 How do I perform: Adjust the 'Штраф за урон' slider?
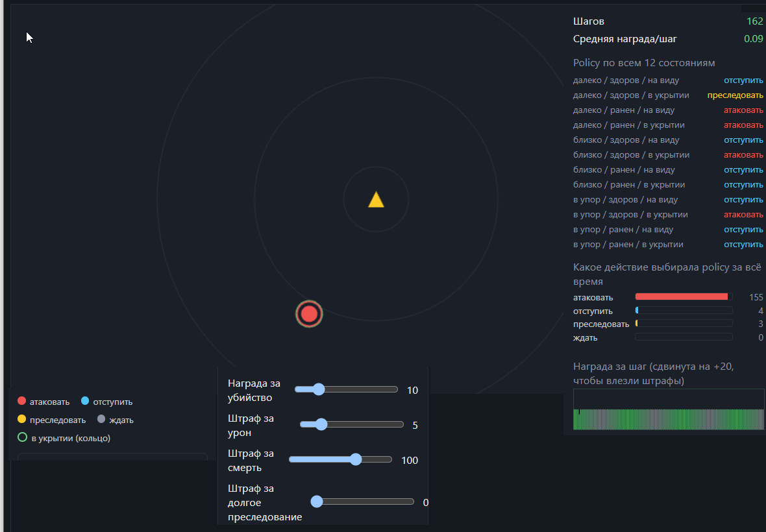point(352,424)
